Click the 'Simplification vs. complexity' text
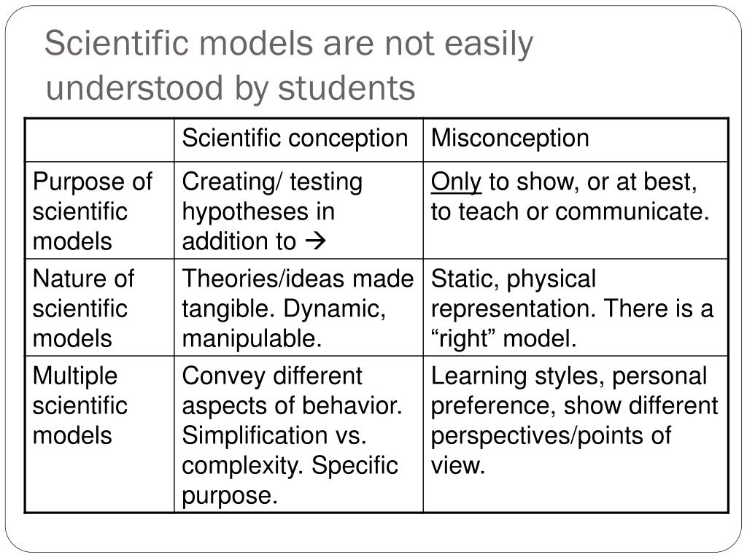747x560 pixels. 274,450
